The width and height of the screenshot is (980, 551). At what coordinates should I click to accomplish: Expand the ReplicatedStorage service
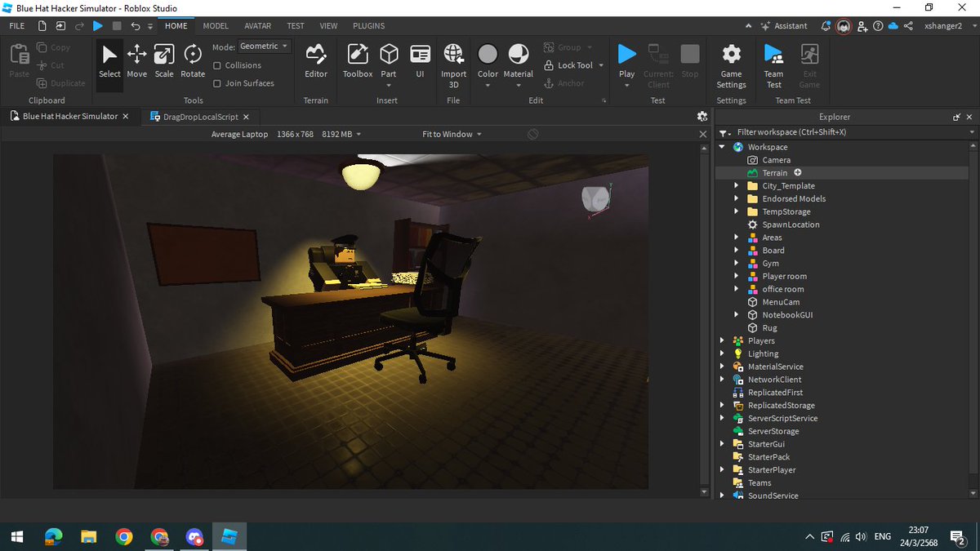pyautogui.click(x=722, y=406)
